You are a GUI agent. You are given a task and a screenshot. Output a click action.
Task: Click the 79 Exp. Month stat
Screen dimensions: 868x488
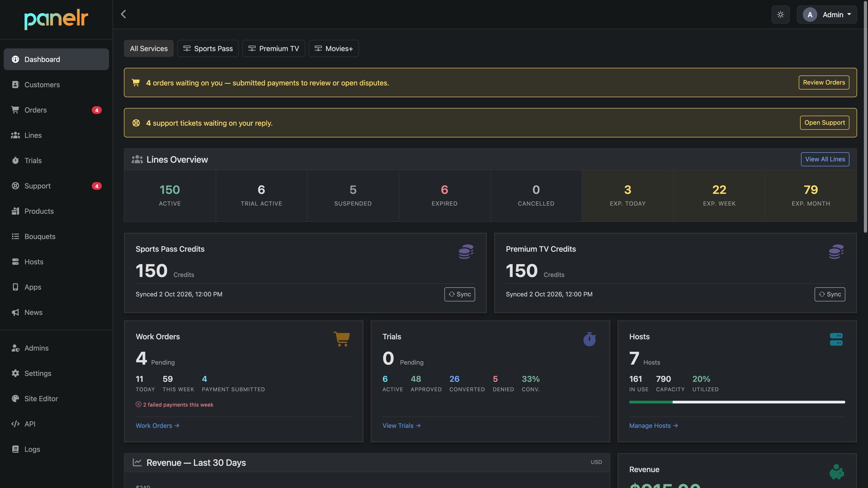click(x=811, y=196)
